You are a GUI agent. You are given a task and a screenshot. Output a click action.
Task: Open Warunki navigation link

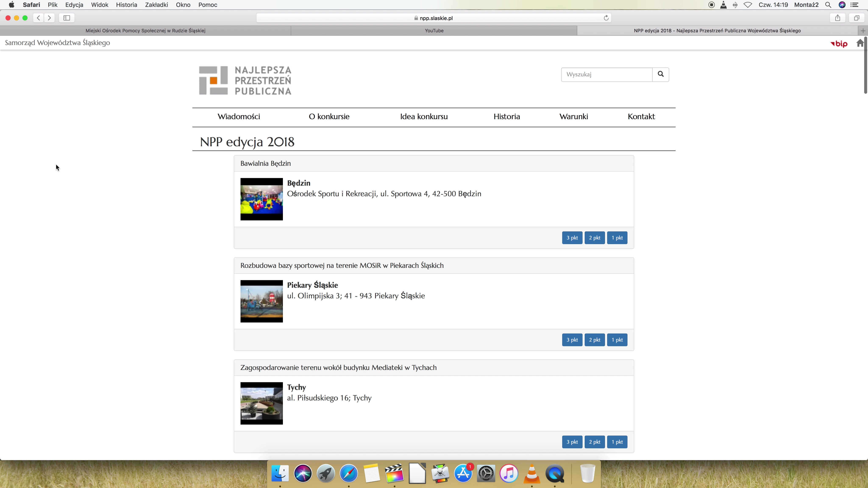(573, 116)
